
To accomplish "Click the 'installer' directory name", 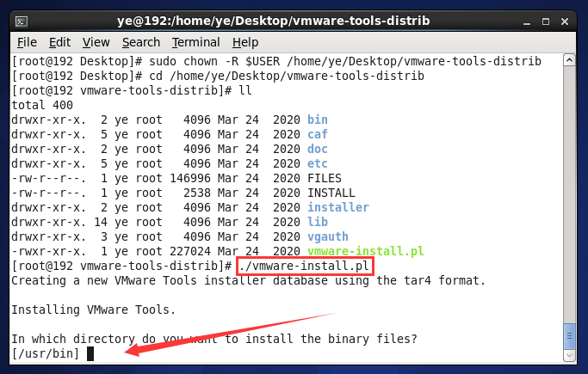I will pos(338,207).
